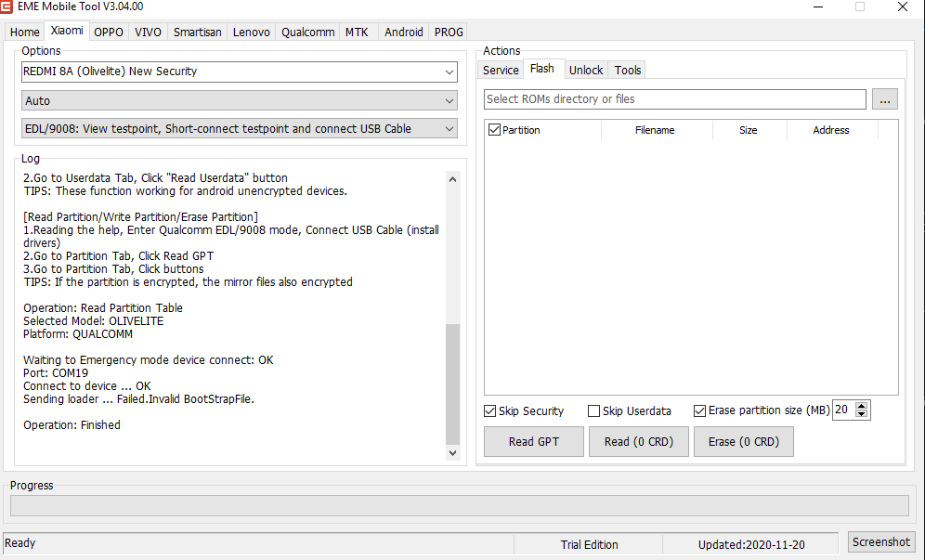Screen dimensions: 925x560
Task: Go to the Service tab
Action: 501,70
